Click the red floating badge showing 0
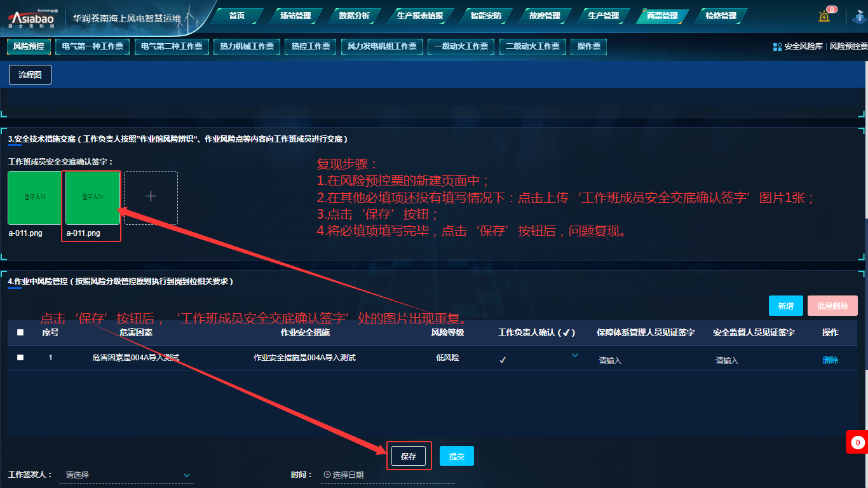868x488 pixels. click(x=857, y=442)
